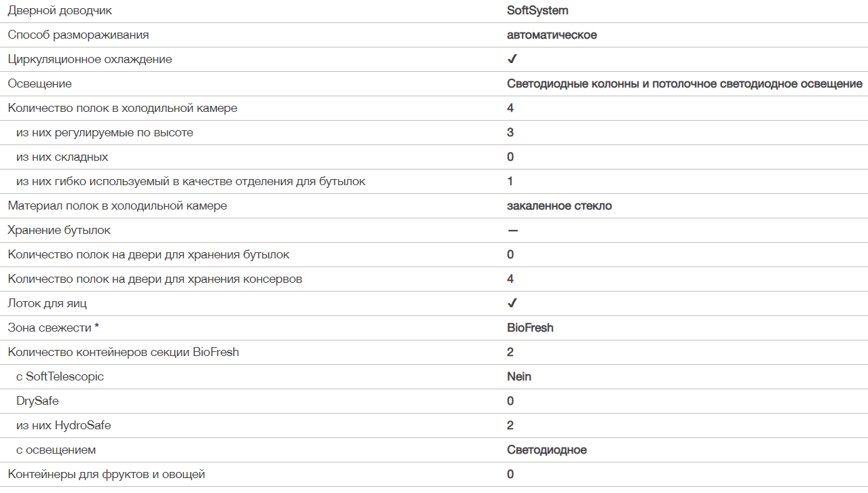The height and width of the screenshot is (493, 868).
Task: Click the checkmark for Циркуляционное охлаждение
Action: point(512,59)
